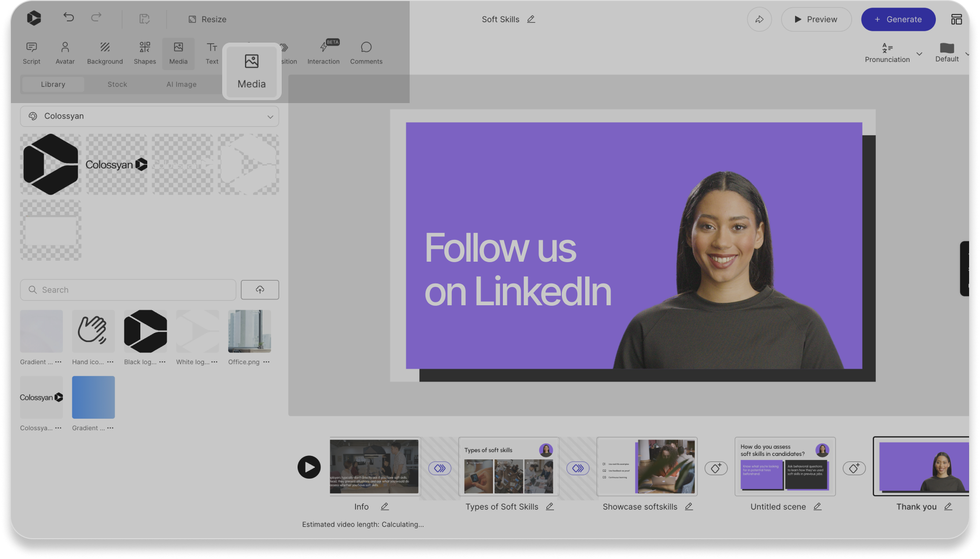The width and height of the screenshot is (980, 559).
Task: Open the Resize option
Action: pos(207,19)
